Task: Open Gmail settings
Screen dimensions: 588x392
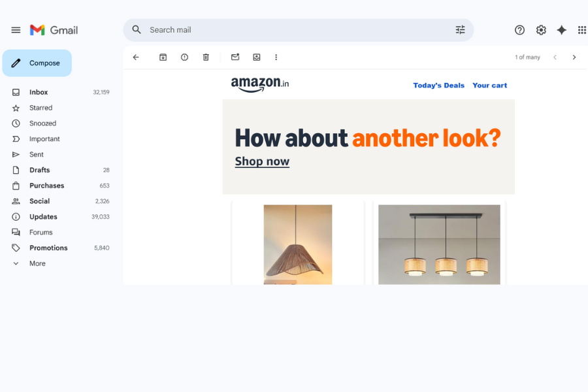Action: (x=540, y=30)
